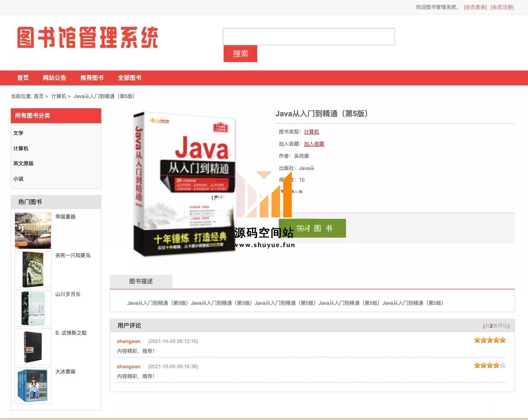Click the 加入收藏 link
528x420 pixels.
(x=314, y=144)
